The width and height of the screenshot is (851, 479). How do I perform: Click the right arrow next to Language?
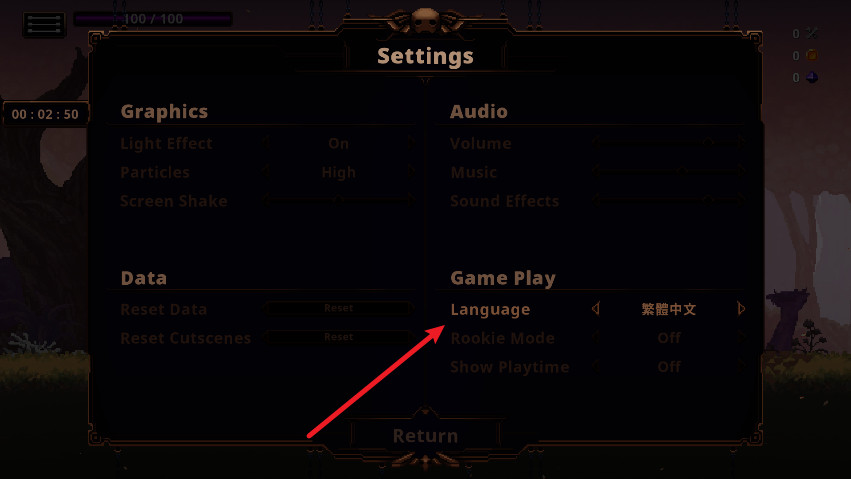tap(741, 309)
